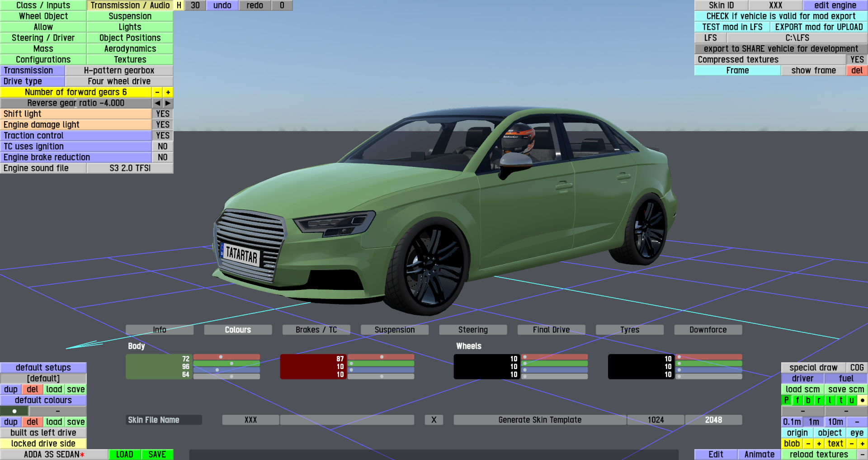
Task: Select the dot under default colours
Action: tap(14, 411)
